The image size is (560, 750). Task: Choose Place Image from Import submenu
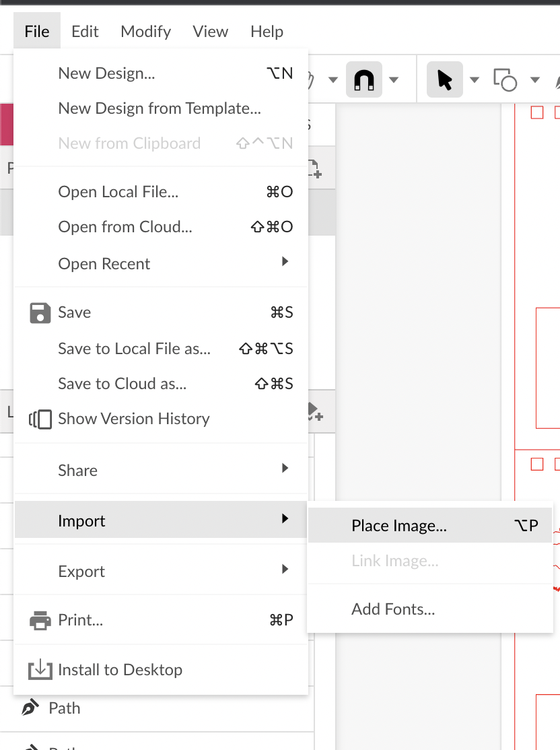tap(398, 526)
